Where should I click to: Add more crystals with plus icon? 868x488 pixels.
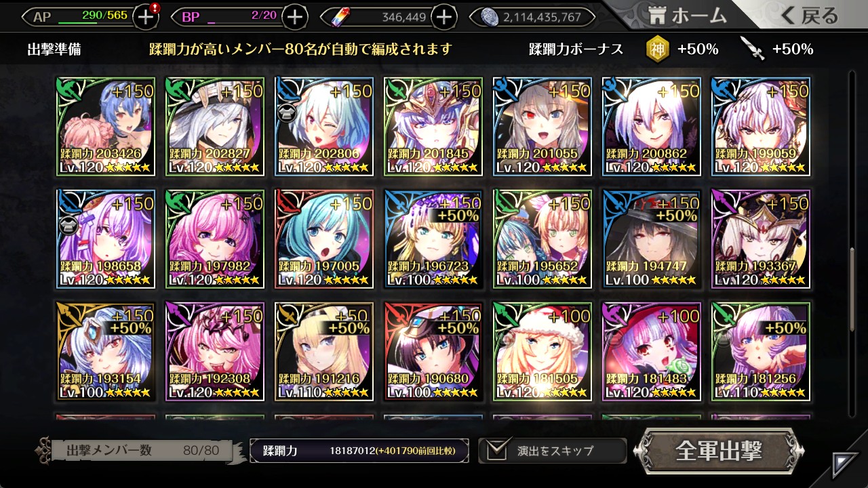[x=443, y=17]
